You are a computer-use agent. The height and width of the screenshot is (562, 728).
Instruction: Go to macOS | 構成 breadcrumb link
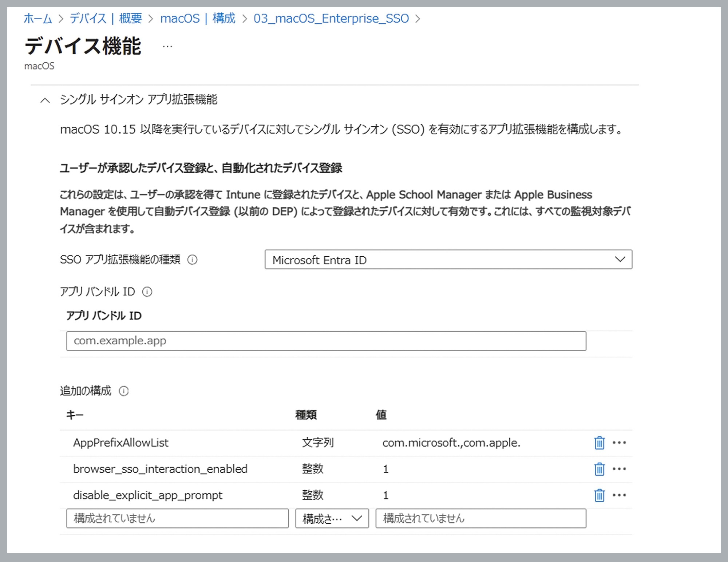198,18
